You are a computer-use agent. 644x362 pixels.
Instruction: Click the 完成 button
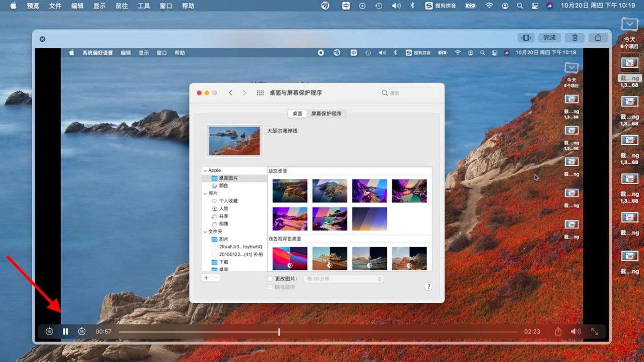pos(548,38)
